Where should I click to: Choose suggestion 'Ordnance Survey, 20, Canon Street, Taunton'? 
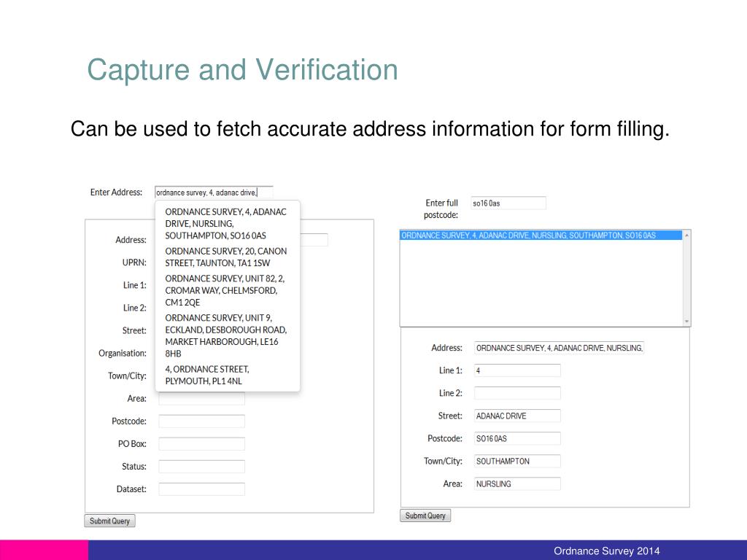[x=227, y=257]
